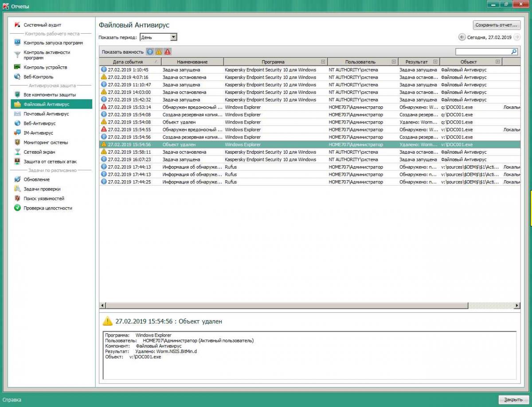Screen dimensions: 532x407
Task: Toggle informational events importance filter
Action: coord(150,52)
